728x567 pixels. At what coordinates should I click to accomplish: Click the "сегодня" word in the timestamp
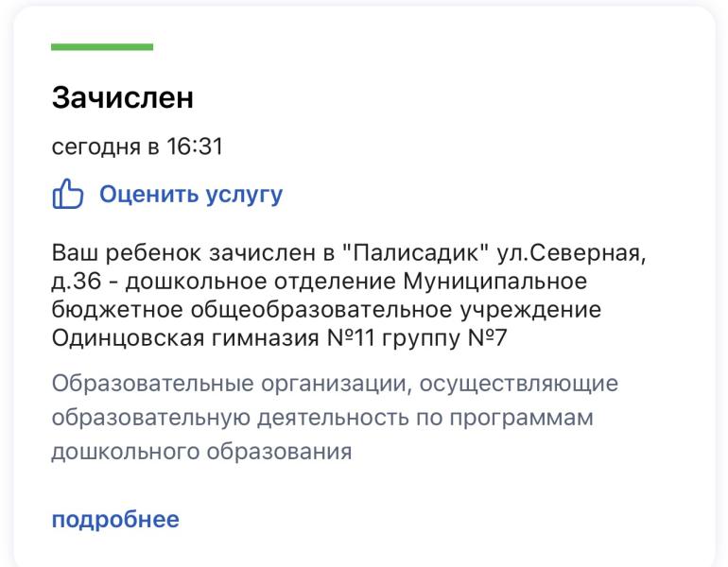pyautogui.click(x=96, y=147)
